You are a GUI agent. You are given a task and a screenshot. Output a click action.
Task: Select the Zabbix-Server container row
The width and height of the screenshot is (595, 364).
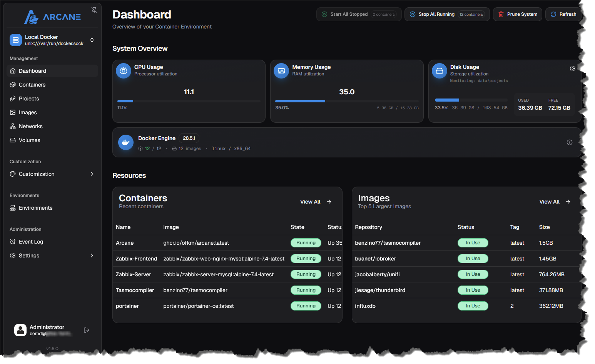(134, 274)
